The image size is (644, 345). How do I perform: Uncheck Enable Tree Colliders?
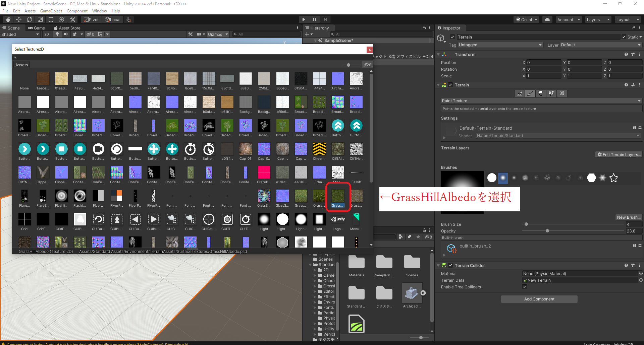525,287
